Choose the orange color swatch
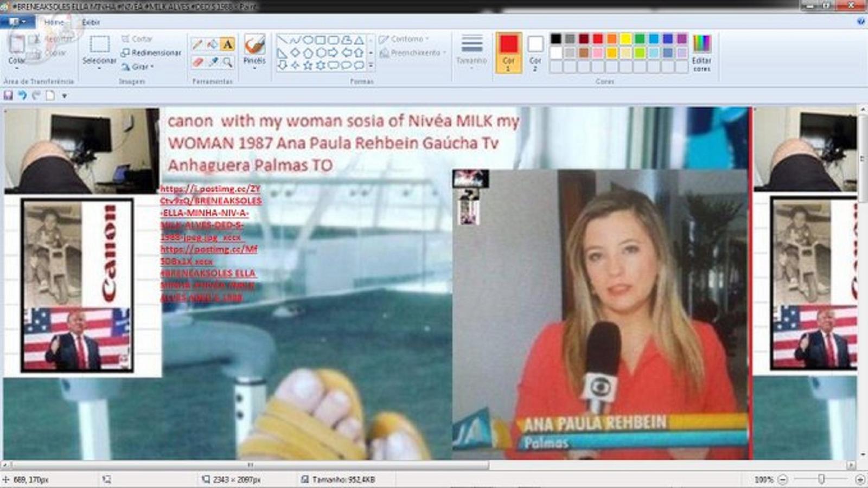This screenshot has width=868, height=488. (x=611, y=39)
